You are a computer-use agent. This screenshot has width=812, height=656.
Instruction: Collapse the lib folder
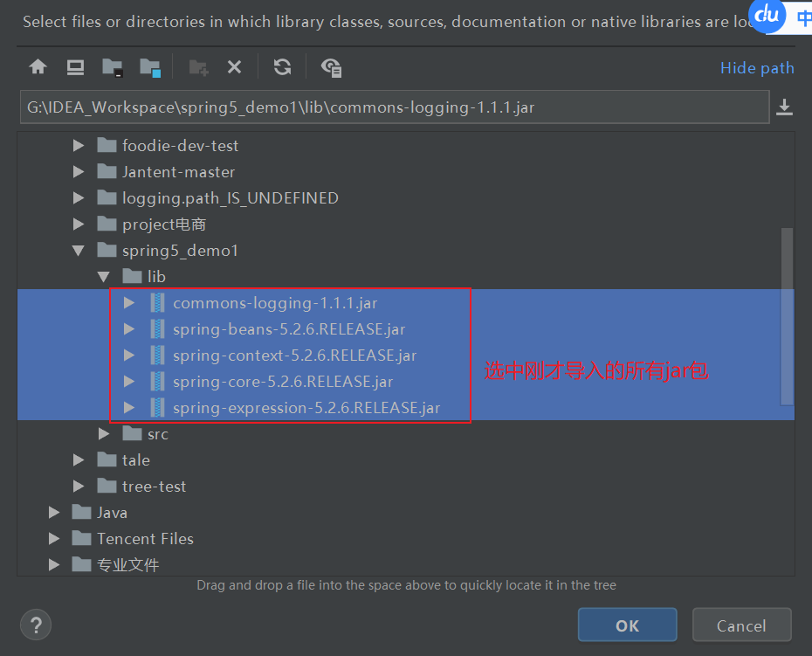104,277
